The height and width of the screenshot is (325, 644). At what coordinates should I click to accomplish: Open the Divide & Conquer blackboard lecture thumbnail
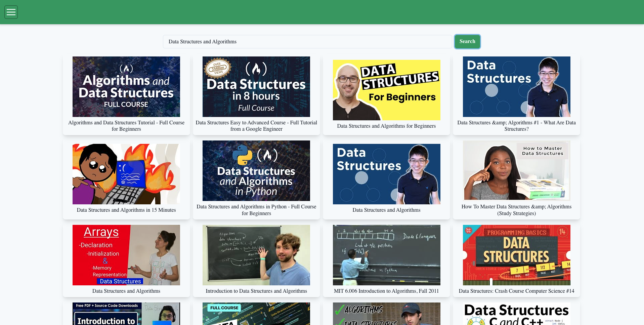pyautogui.click(x=386, y=255)
